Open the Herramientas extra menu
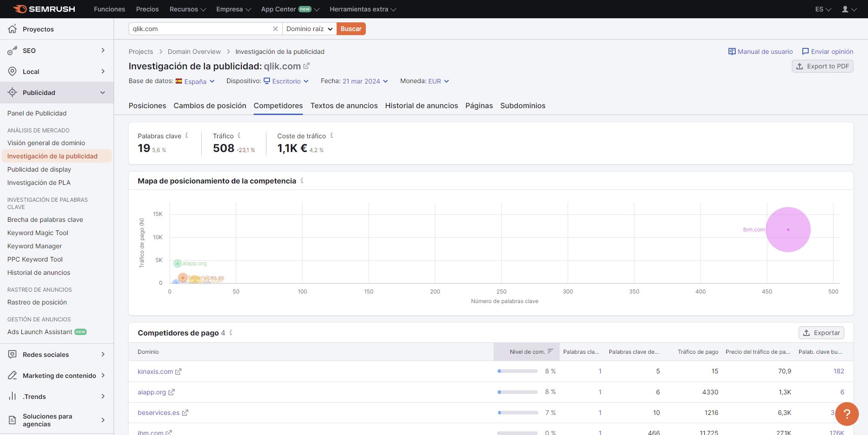This screenshot has width=868, height=435. click(x=363, y=9)
